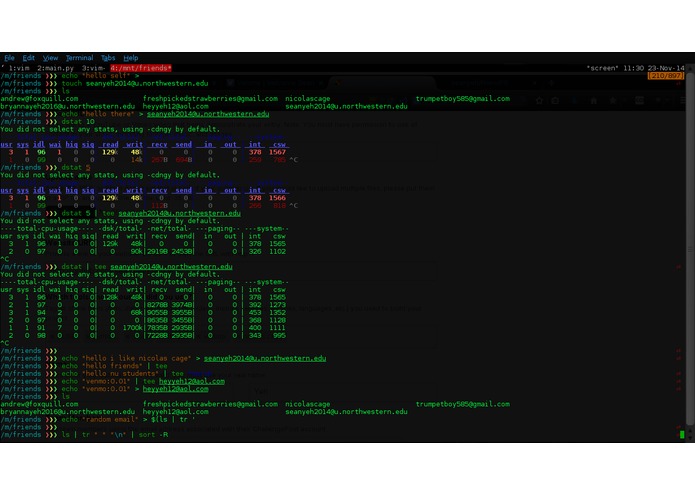Click the recv value 7228B
This screenshot has height=494, width=695.
tap(157, 335)
